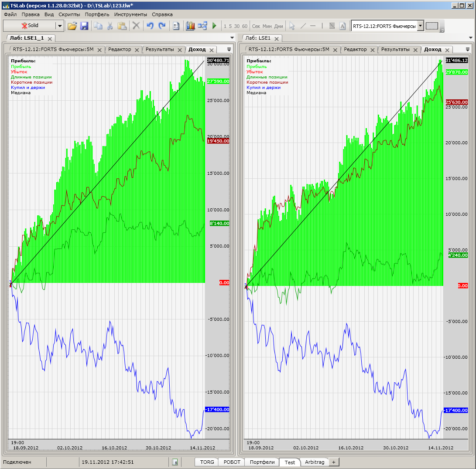This screenshot has width=476, height=469.
Task: Open the right inner panel tab dropdown
Action: [468, 49]
